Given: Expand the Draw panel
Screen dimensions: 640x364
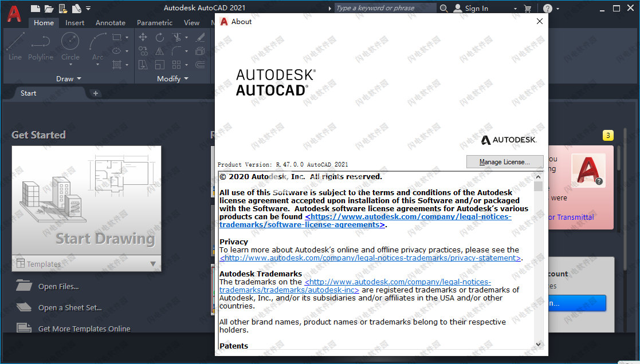Looking at the screenshot, I should pyautogui.click(x=69, y=78).
